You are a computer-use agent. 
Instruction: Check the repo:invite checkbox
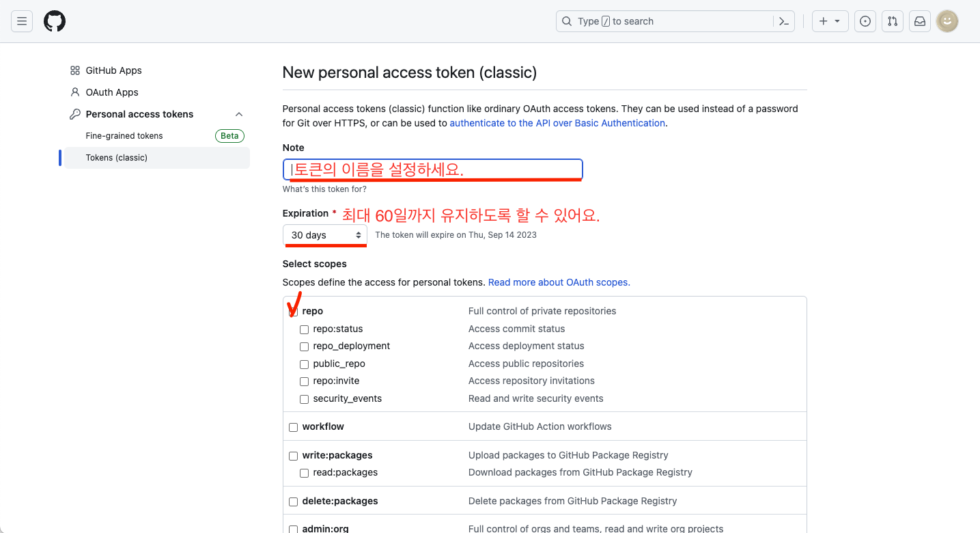305,381
